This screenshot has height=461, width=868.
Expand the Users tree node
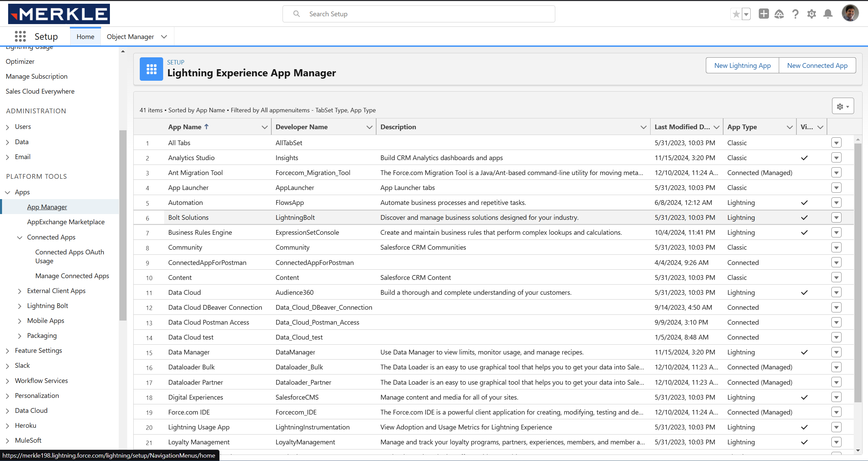click(7, 127)
